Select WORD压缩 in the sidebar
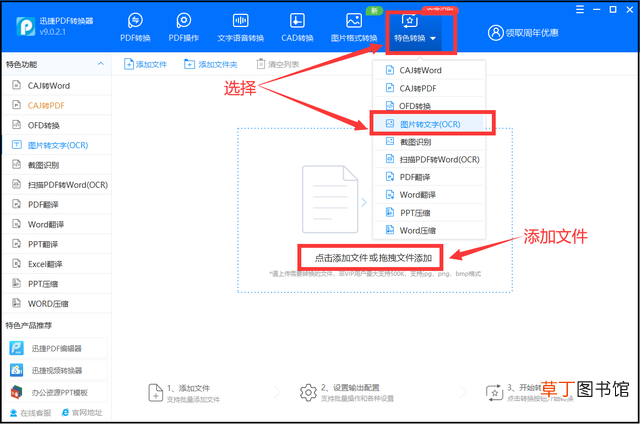This screenshot has width=640, height=424. tap(57, 304)
